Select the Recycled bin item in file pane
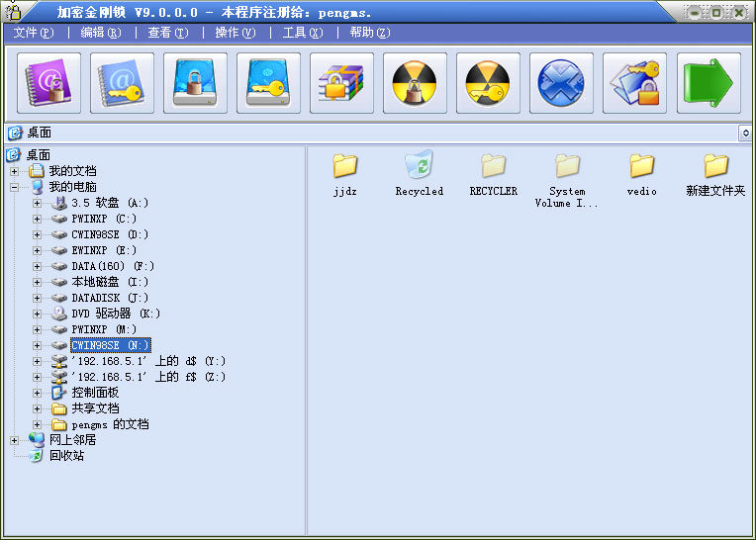Image resolution: width=756 pixels, height=540 pixels. coord(419,172)
